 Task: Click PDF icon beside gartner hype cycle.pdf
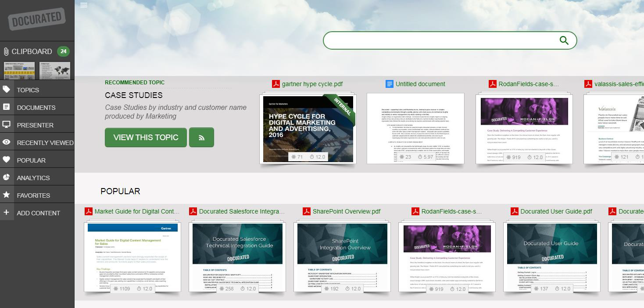pyautogui.click(x=276, y=84)
